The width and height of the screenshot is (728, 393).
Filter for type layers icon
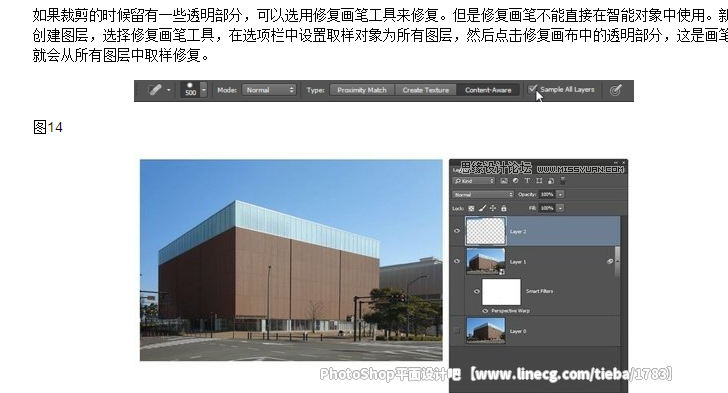click(527, 181)
